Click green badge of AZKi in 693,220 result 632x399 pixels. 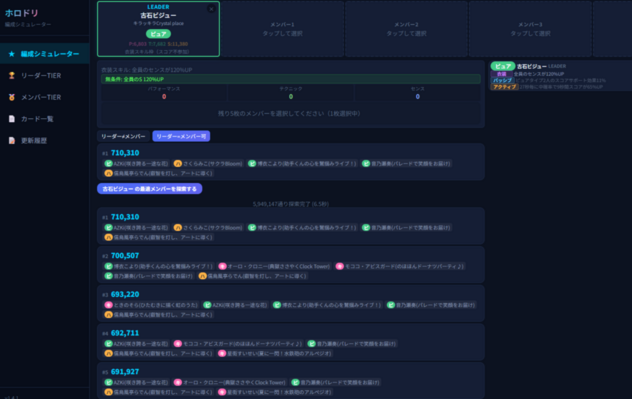tap(208, 305)
